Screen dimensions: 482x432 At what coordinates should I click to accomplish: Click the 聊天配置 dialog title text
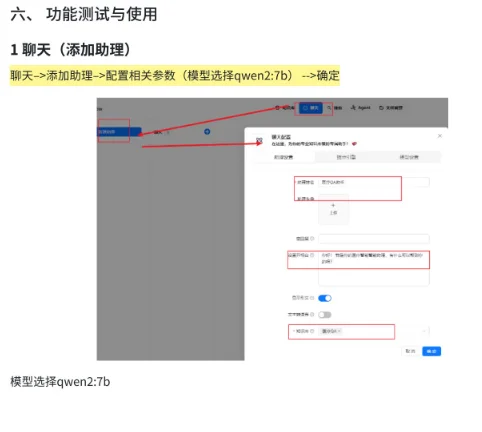point(281,137)
